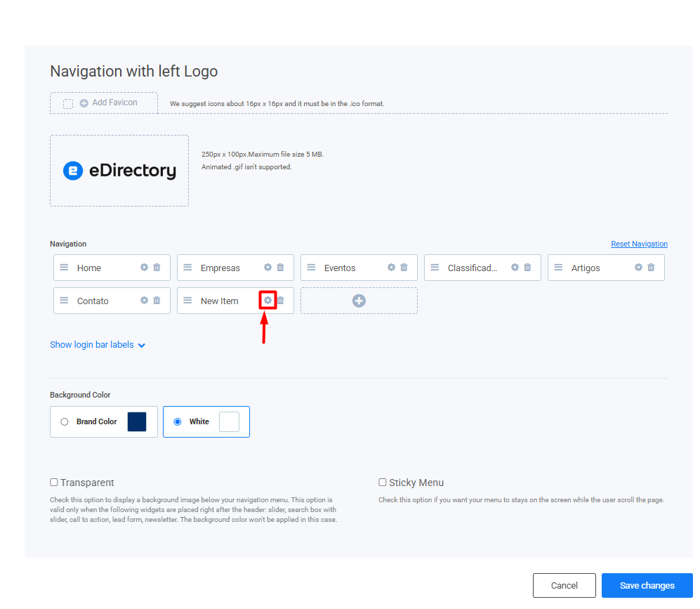Click the Cancel button
This screenshot has height=609, width=700.
[x=564, y=585]
